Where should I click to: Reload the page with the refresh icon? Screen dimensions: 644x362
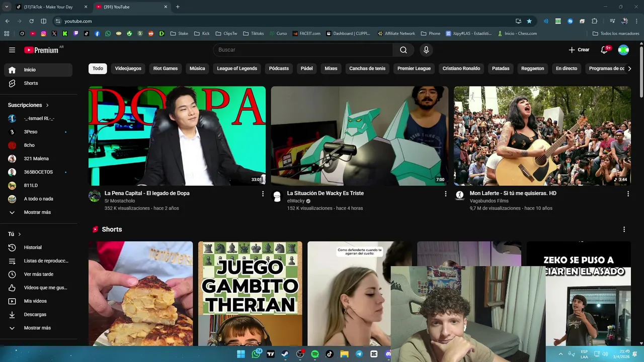[x=31, y=21]
